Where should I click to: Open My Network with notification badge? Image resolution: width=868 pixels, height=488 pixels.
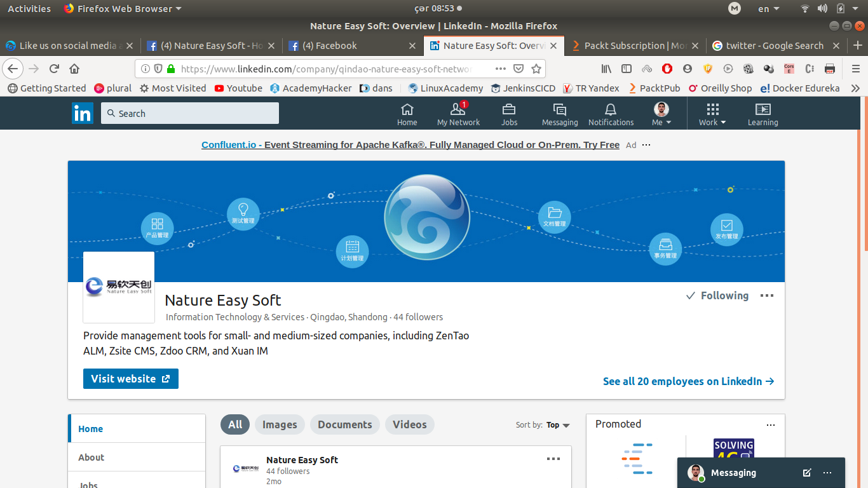click(458, 114)
